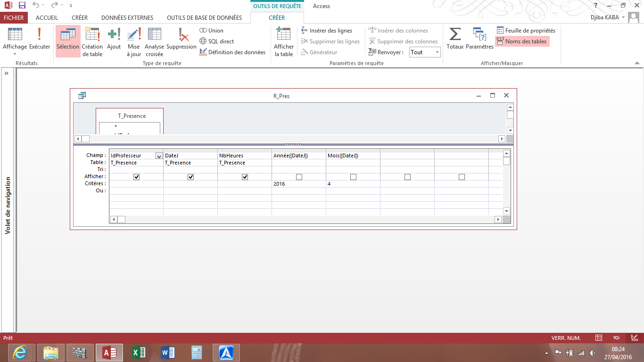644x362 pixels.
Task: Check Afficher in second empty column
Action: [x=462, y=177]
